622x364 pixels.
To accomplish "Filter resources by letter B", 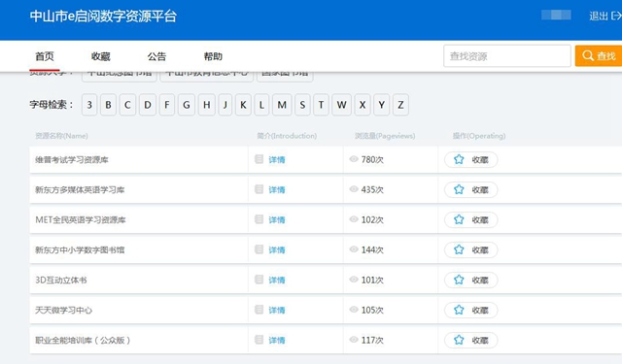I will tap(108, 105).
